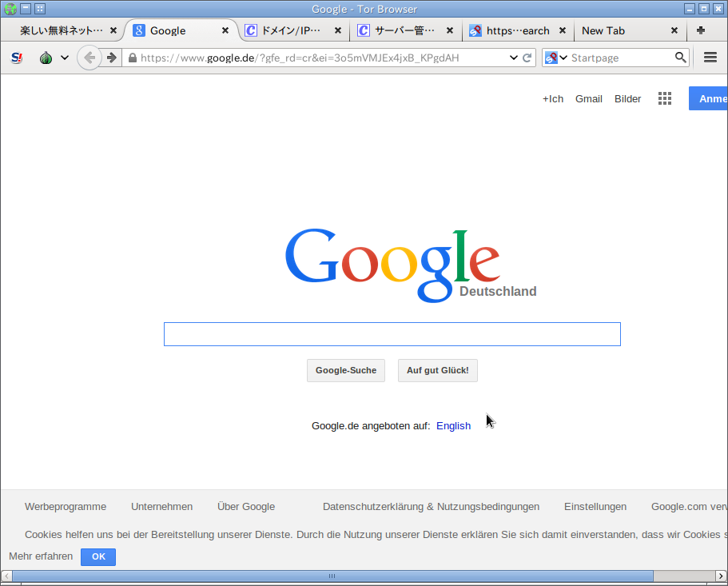This screenshot has height=586, width=728.
Task: Go back with the back arrow
Action: coord(90,58)
